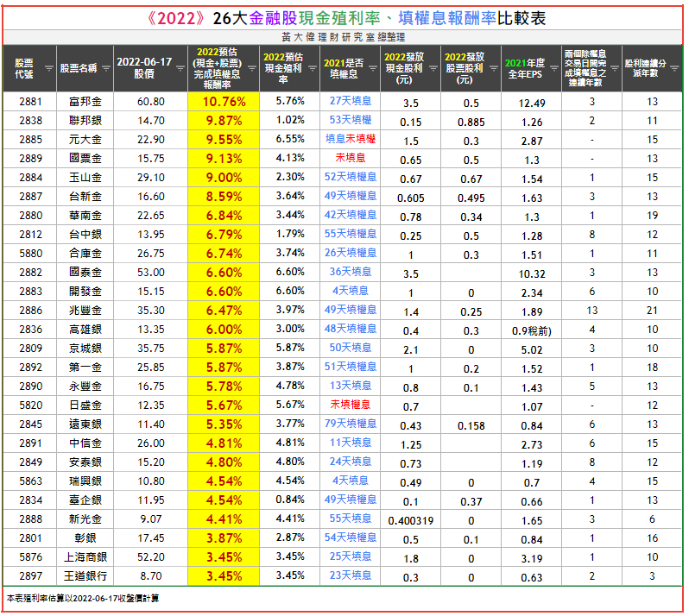Select stock name cell 中信金
This screenshot has height=616, width=689.
(x=85, y=443)
